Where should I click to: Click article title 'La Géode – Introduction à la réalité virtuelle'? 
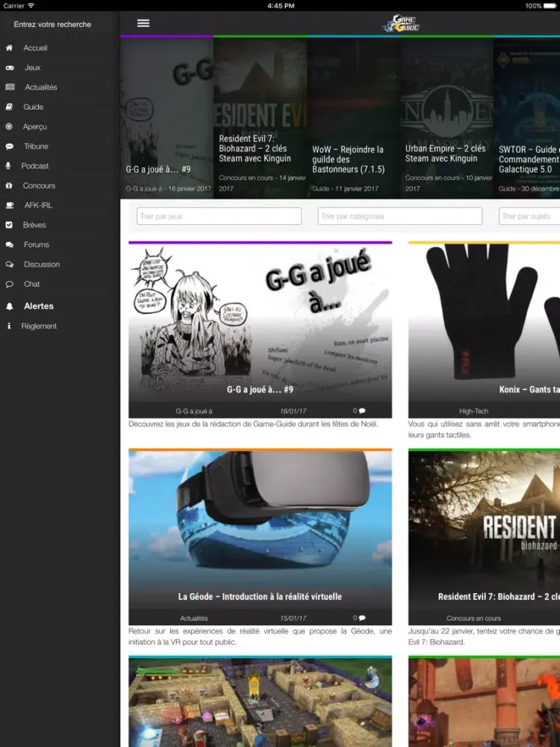(260, 596)
